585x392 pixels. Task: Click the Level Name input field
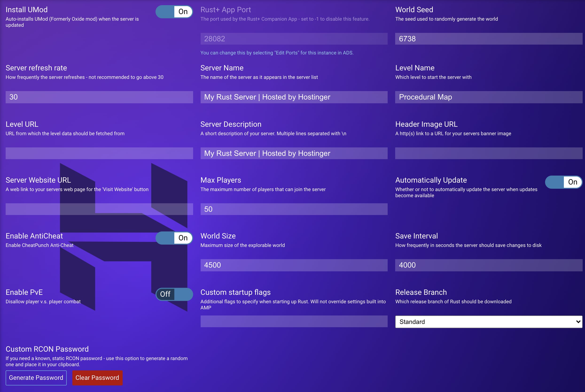(488, 97)
